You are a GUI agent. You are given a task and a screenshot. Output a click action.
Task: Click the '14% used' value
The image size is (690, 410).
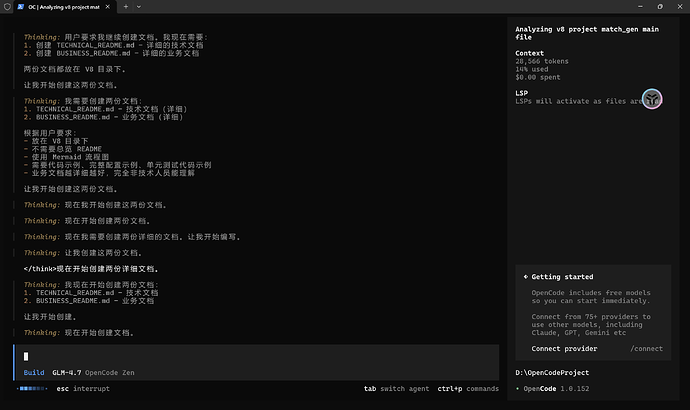(532, 69)
